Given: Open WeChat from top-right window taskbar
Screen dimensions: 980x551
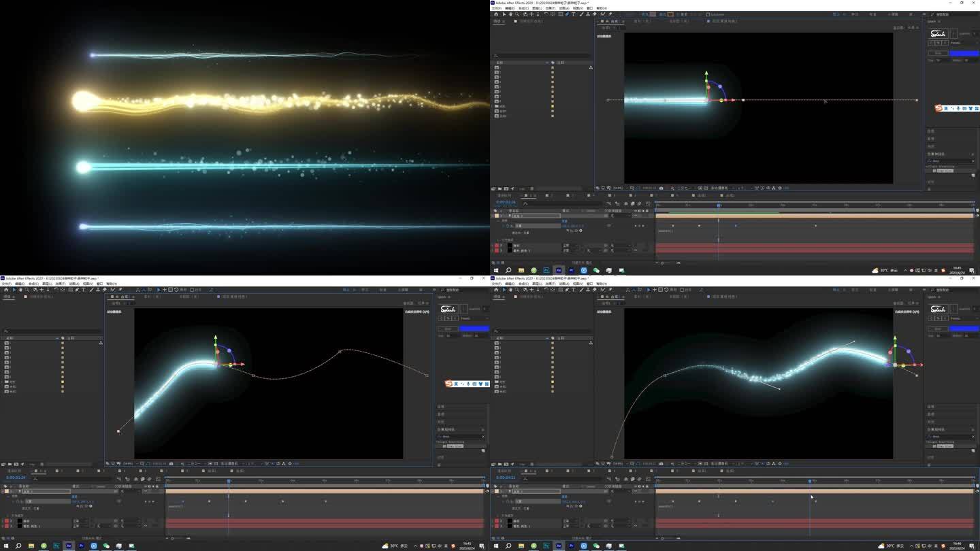Looking at the screenshot, I should pyautogui.click(x=596, y=270).
